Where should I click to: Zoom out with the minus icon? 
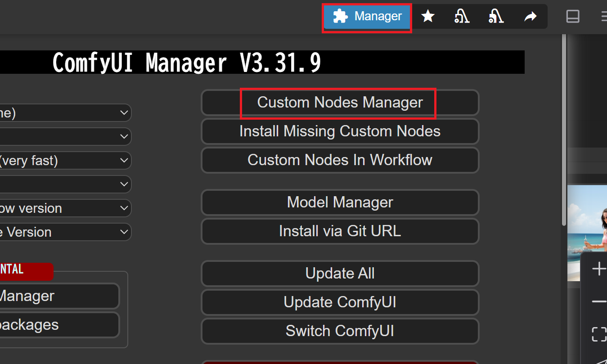pos(599,301)
